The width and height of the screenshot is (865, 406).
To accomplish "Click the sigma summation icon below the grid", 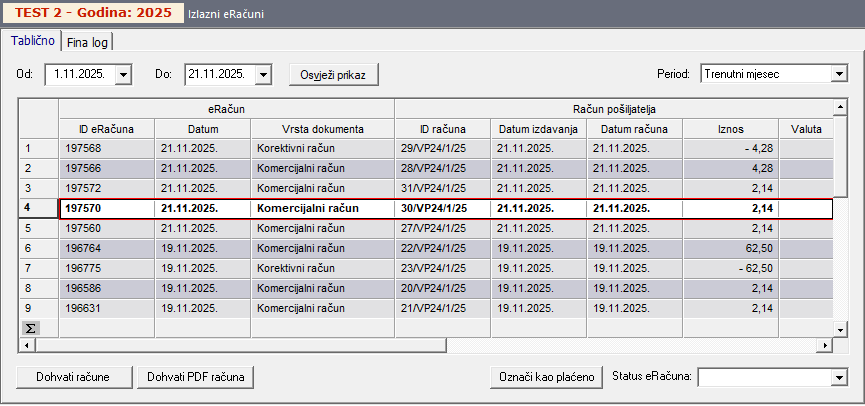I will coord(29,328).
